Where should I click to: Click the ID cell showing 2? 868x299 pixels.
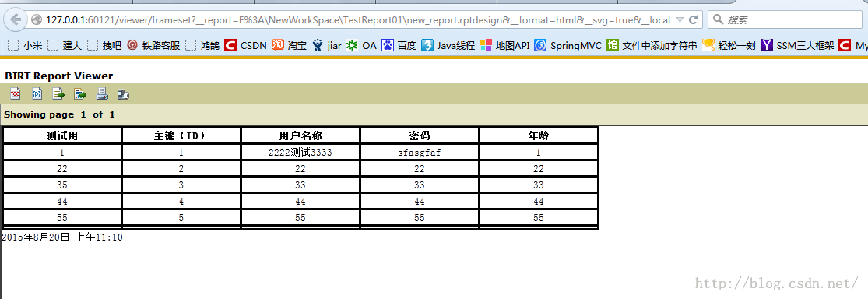(x=181, y=169)
